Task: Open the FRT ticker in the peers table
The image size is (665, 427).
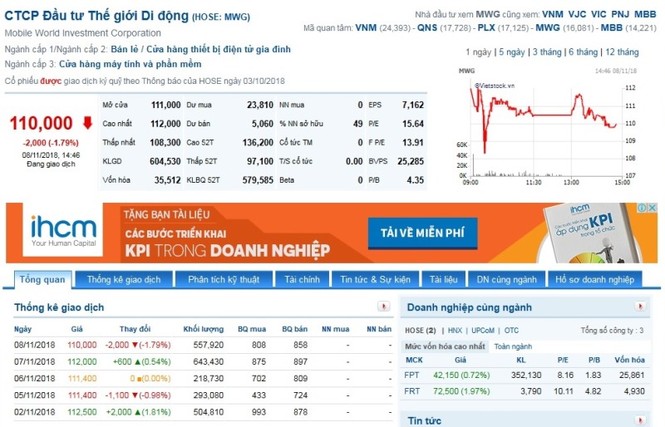Action: pos(411,391)
